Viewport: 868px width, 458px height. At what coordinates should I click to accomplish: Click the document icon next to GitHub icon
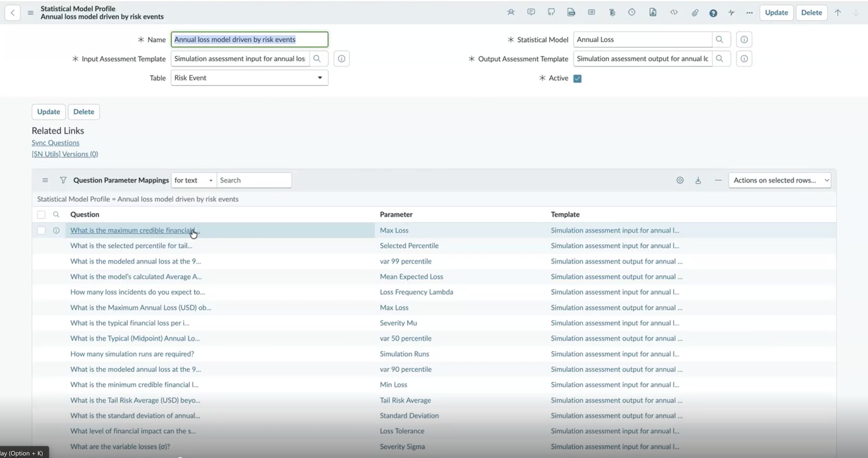pyautogui.click(x=571, y=12)
